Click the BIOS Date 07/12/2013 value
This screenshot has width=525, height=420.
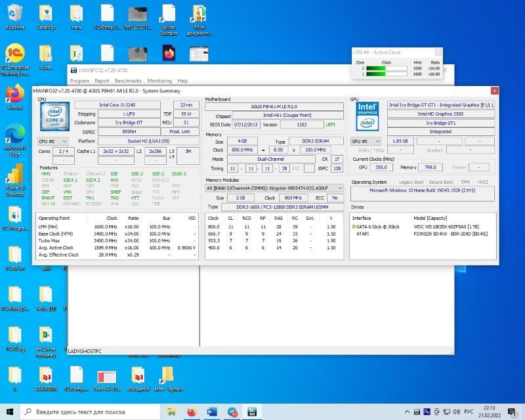pyautogui.click(x=246, y=125)
